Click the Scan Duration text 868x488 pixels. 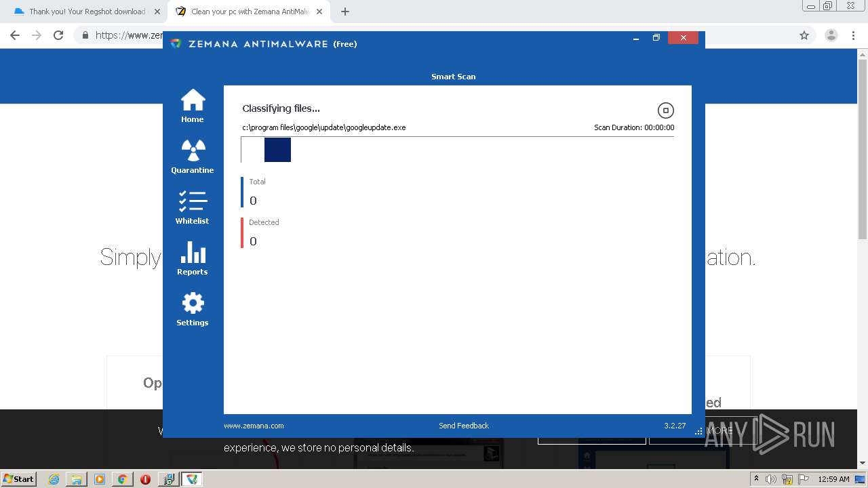click(634, 127)
